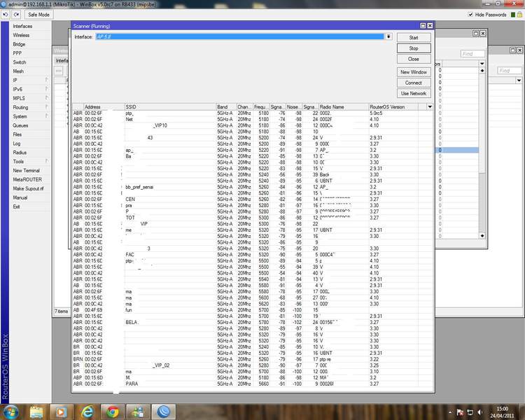Click the Start button in Scanner

[414, 38]
